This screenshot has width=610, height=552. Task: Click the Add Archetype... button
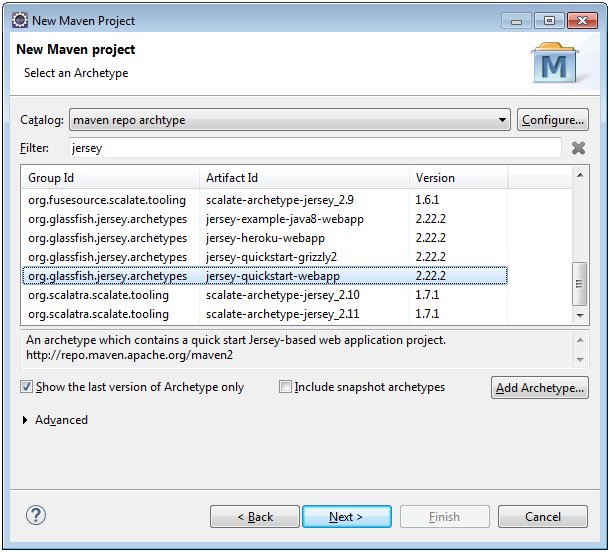coord(540,387)
